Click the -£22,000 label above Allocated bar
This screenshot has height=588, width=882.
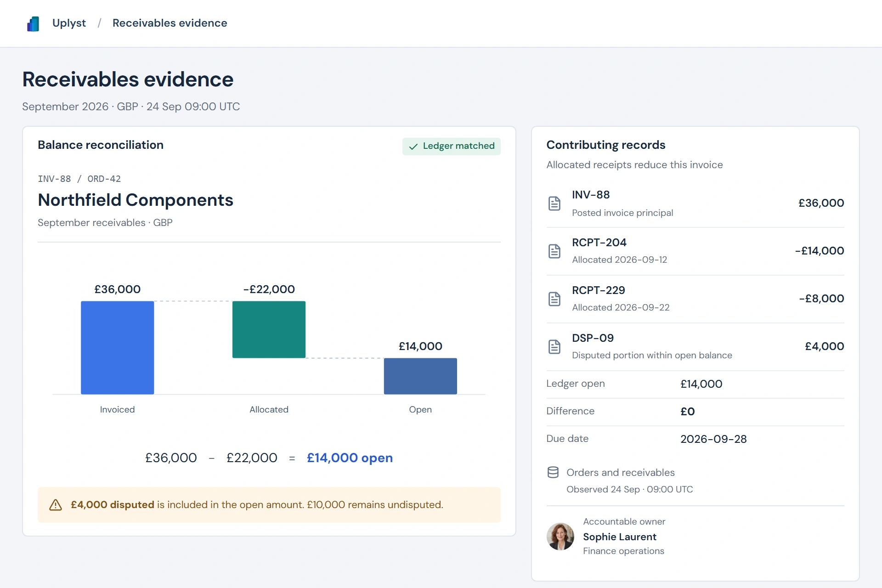click(x=269, y=289)
